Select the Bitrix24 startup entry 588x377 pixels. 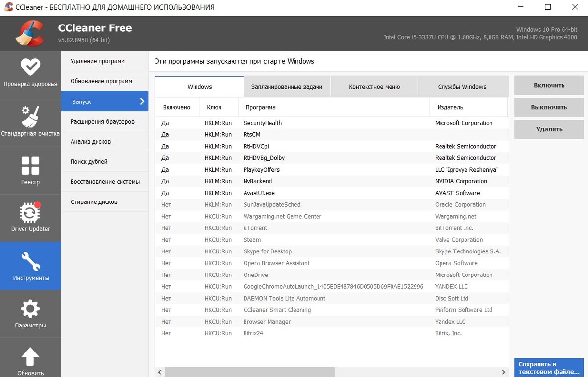point(332,333)
